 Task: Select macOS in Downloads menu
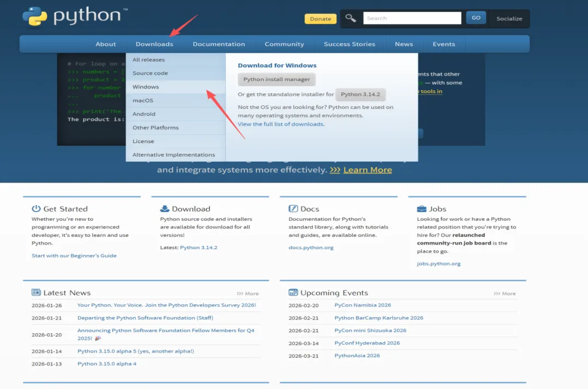(x=175, y=101)
